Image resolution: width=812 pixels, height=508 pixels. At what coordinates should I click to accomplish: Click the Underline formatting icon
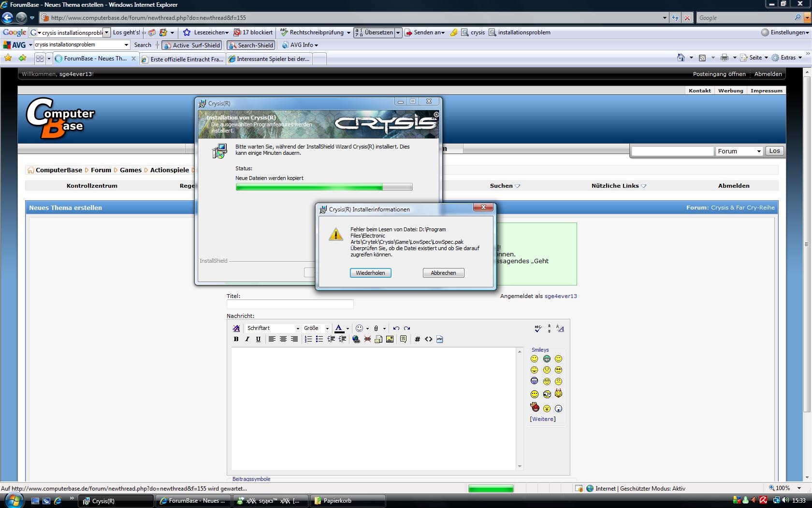click(x=258, y=339)
